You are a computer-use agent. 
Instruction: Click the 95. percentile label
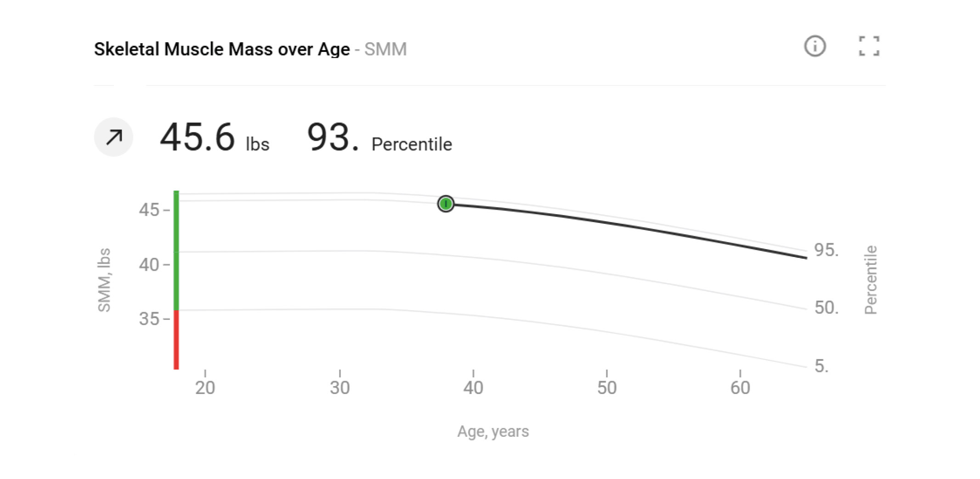[x=826, y=250]
